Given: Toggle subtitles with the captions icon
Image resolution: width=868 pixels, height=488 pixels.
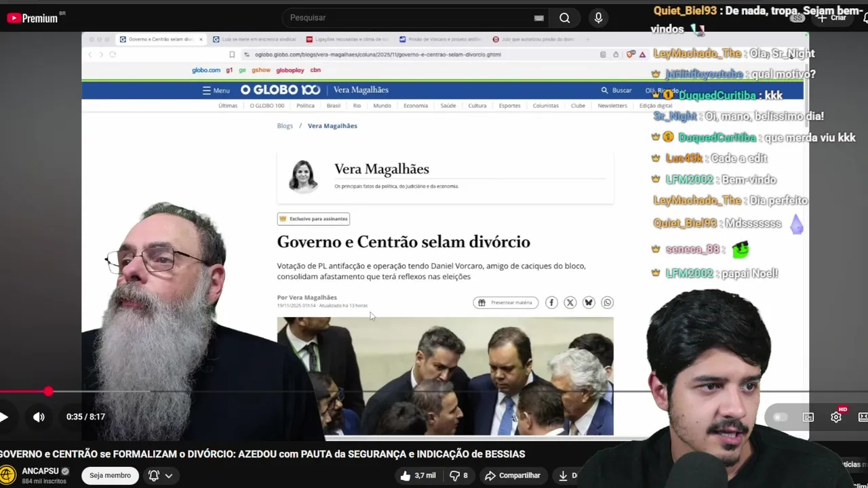Looking at the screenshot, I should [x=808, y=418].
